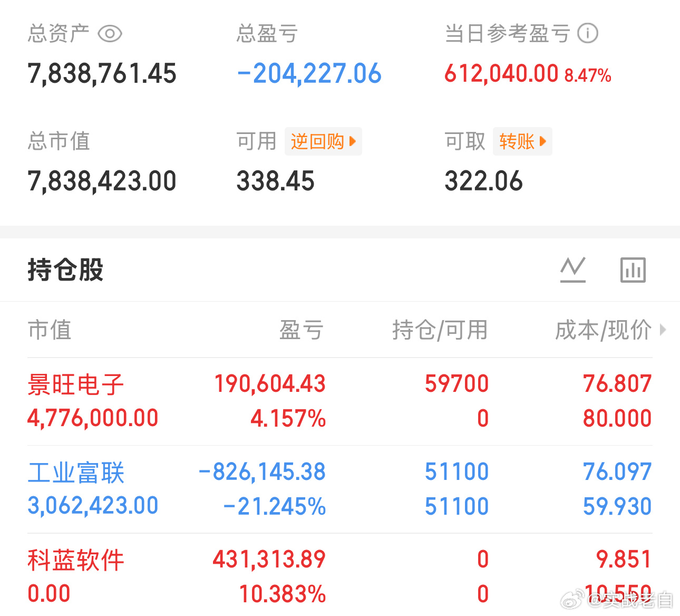Select 景旺电子 market value 4,776,000.00
The height and width of the screenshot is (616, 680).
[93, 418]
